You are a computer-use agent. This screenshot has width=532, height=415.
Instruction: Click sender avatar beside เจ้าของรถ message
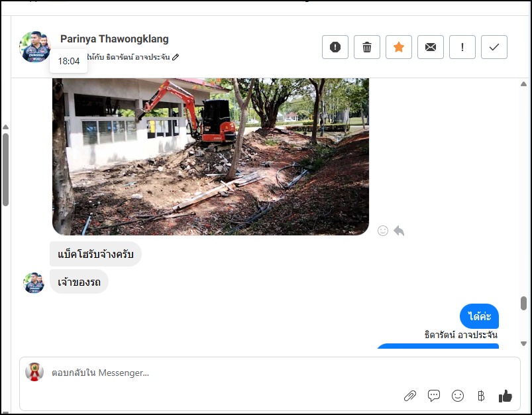(34, 282)
